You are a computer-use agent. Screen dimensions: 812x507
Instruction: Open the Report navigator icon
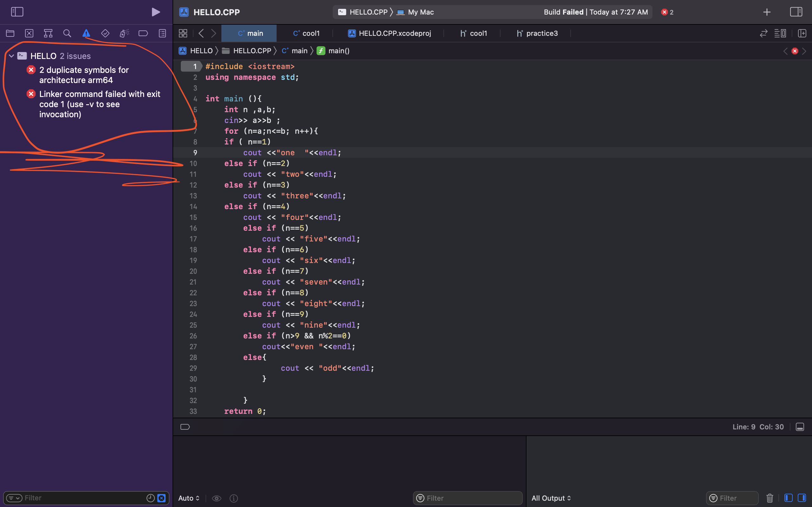(x=162, y=33)
